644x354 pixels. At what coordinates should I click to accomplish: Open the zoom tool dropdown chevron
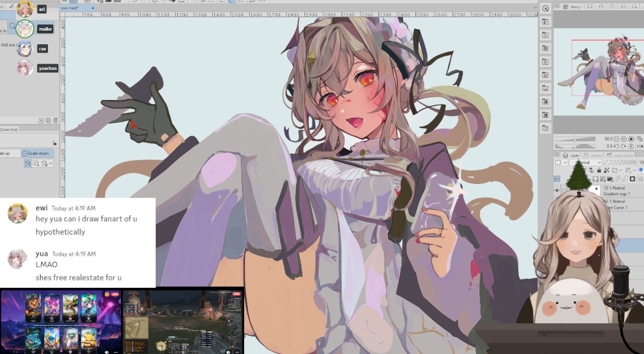click(51, 163)
